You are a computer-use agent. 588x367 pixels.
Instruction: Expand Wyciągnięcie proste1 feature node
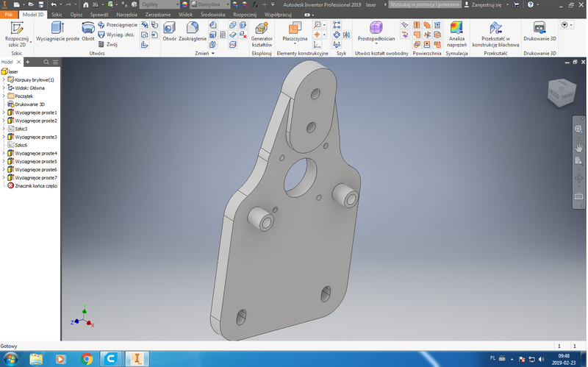click(4, 113)
